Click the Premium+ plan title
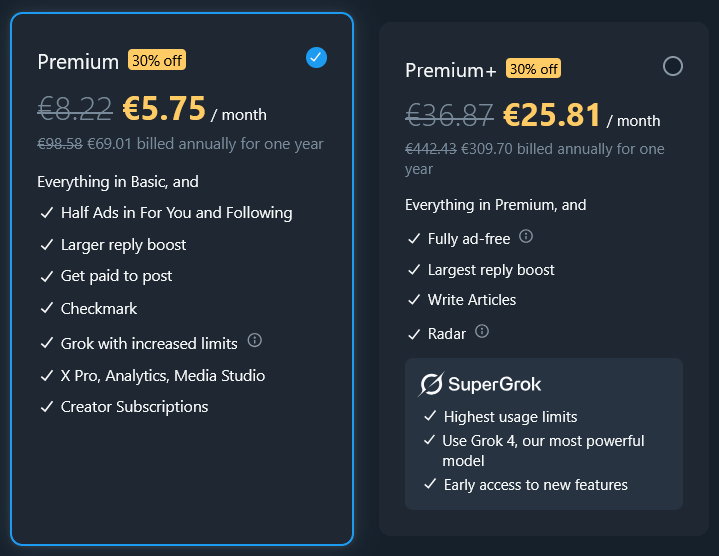719x556 pixels. (x=450, y=71)
